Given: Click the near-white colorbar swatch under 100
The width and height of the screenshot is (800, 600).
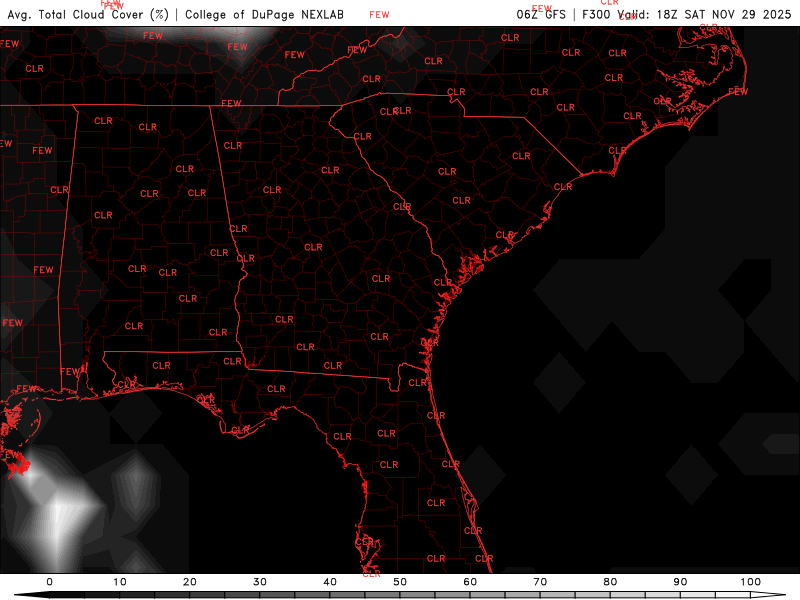Looking at the screenshot, I should click(733, 595).
